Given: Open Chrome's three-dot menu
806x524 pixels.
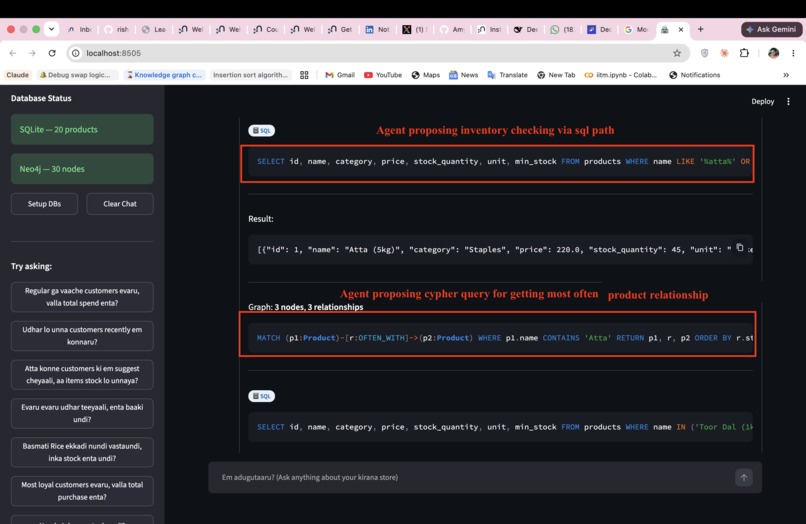Looking at the screenshot, I should coord(793,53).
